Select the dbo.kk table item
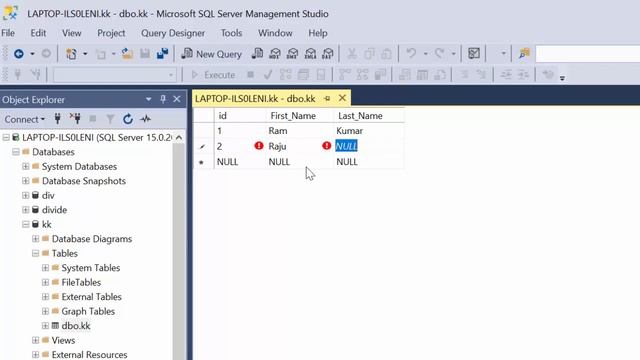Image resolution: width=640 pixels, height=360 pixels. [x=76, y=326]
